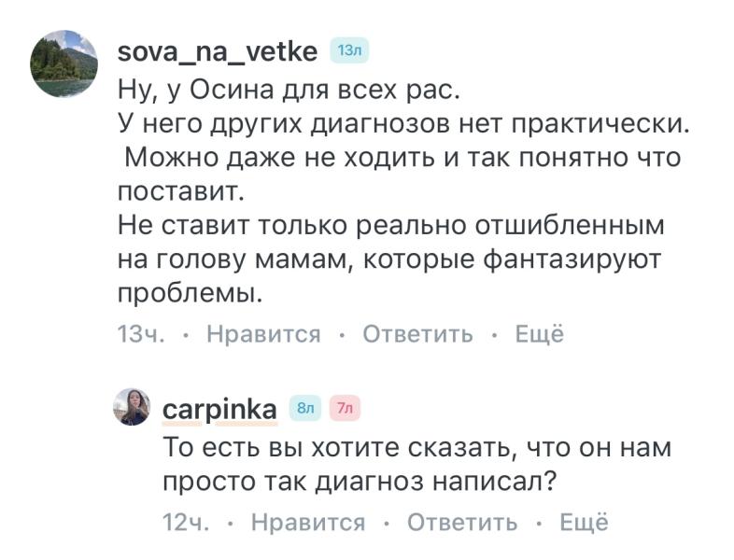Open the sova_na_vetke username profile link
The image size is (734, 560).
click(x=218, y=51)
